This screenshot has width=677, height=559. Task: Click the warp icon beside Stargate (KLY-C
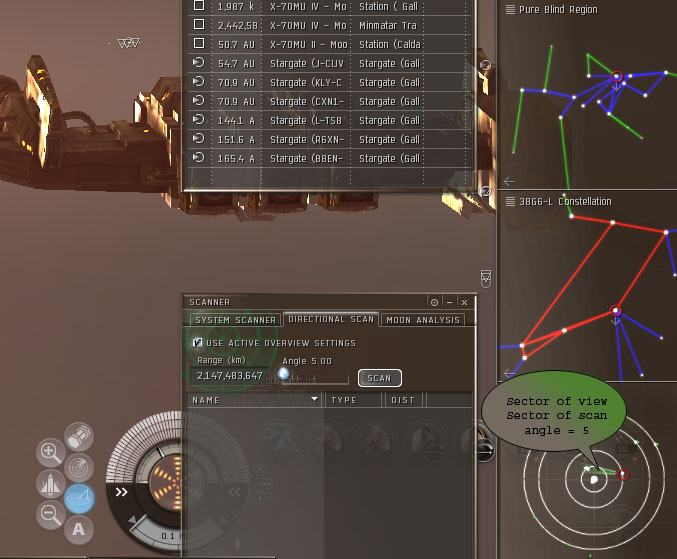pyautogui.click(x=199, y=82)
